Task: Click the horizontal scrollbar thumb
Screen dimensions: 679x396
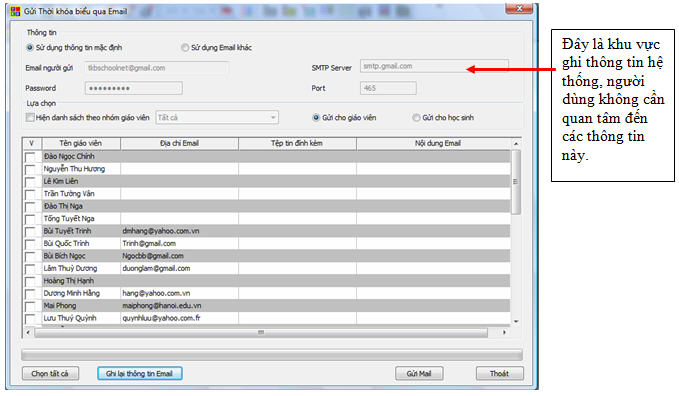Action: click(x=261, y=332)
